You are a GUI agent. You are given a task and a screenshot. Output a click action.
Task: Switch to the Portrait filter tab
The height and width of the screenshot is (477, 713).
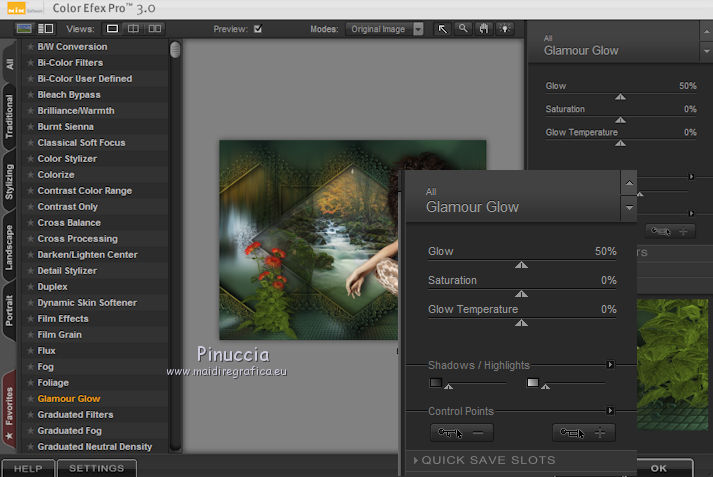9,310
